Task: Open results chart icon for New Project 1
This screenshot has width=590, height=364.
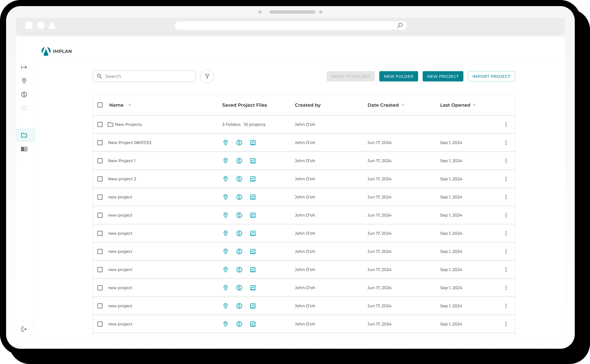Action: pyautogui.click(x=253, y=161)
